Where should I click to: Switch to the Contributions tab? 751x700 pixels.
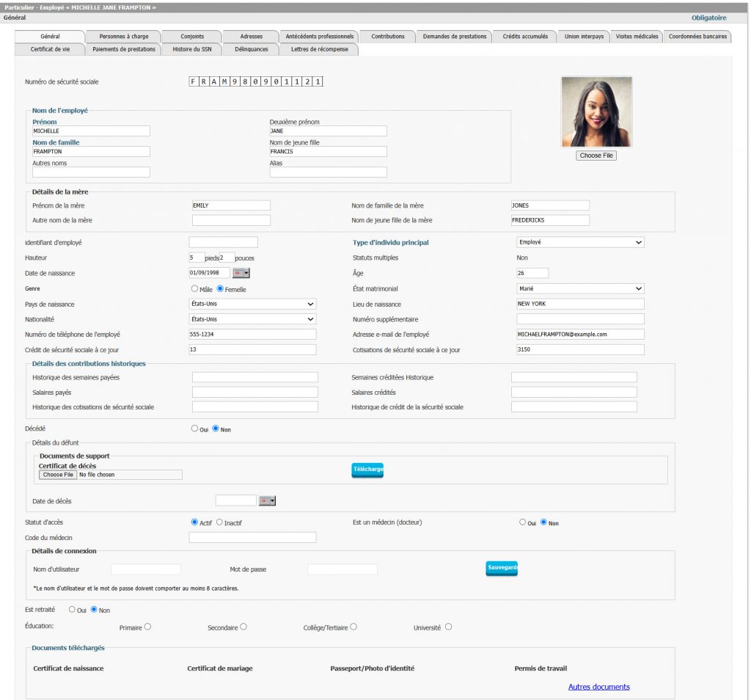click(388, 37)
